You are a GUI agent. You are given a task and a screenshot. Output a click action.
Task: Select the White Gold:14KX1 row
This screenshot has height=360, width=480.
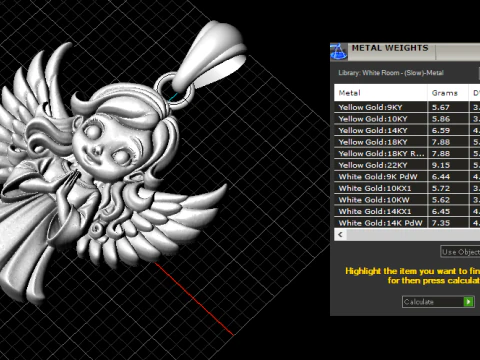407,211
